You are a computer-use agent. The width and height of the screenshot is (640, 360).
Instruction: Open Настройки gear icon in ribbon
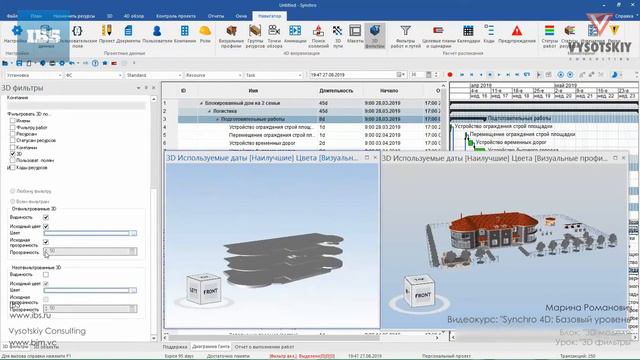pos(16,30)
